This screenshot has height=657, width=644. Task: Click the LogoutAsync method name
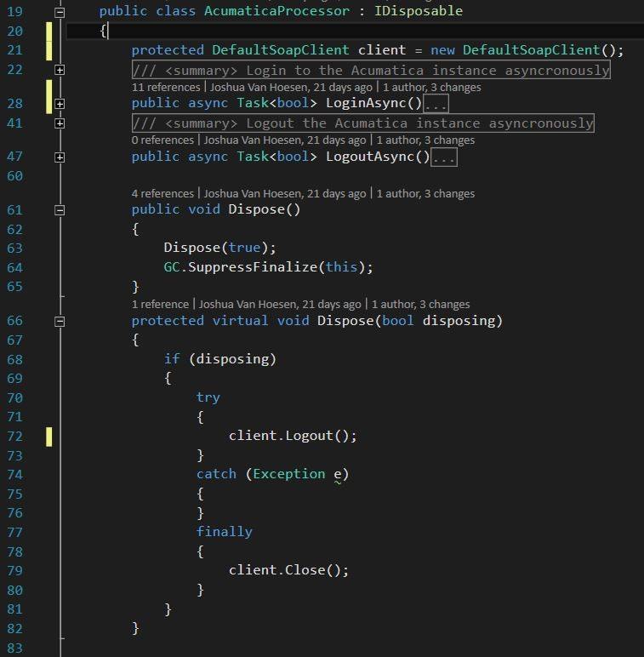tap(370, 157)
